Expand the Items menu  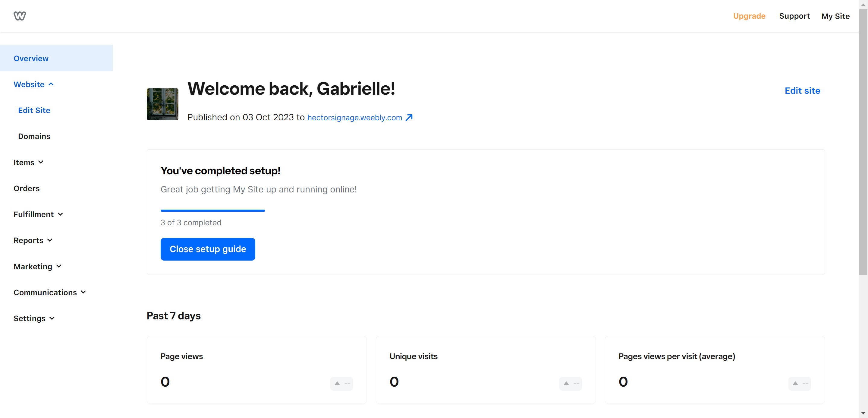tap(28, 163)
